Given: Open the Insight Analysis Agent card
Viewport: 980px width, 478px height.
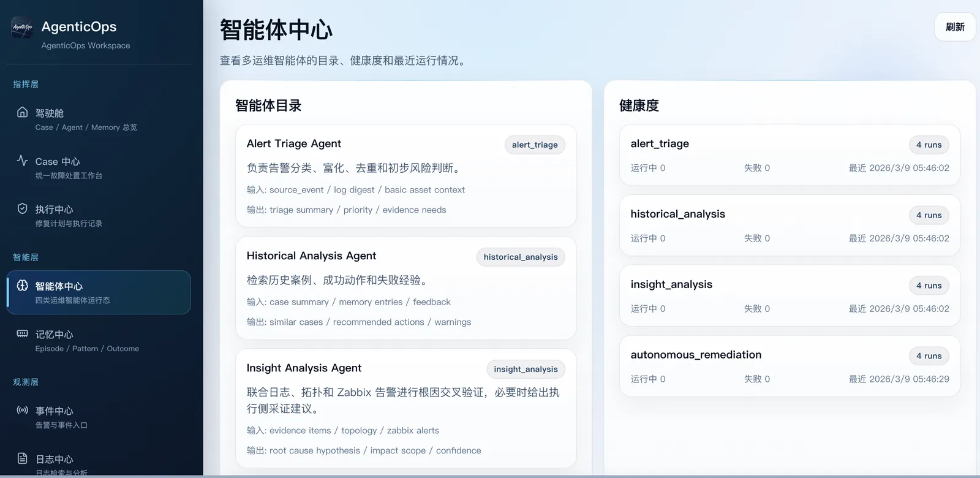Looking at the screenshot, I should coord(405,408).
